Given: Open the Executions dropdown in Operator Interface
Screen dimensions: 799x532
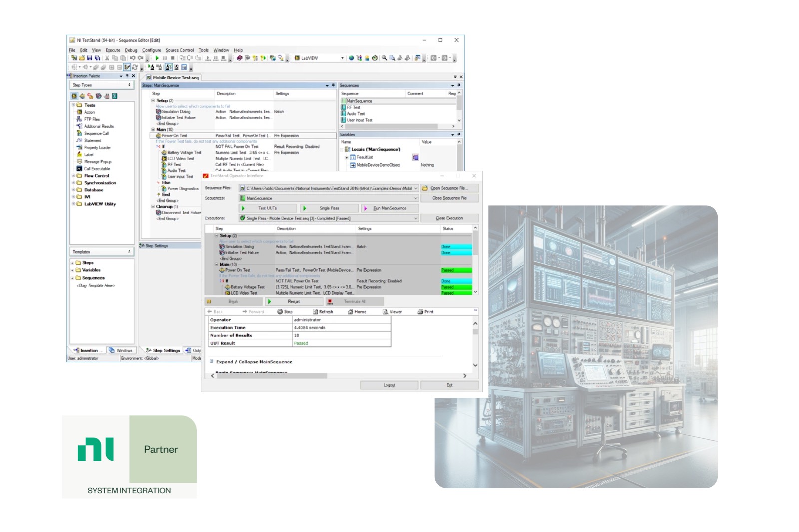Looking at the screenshot, I should click(x=415, y=218).
